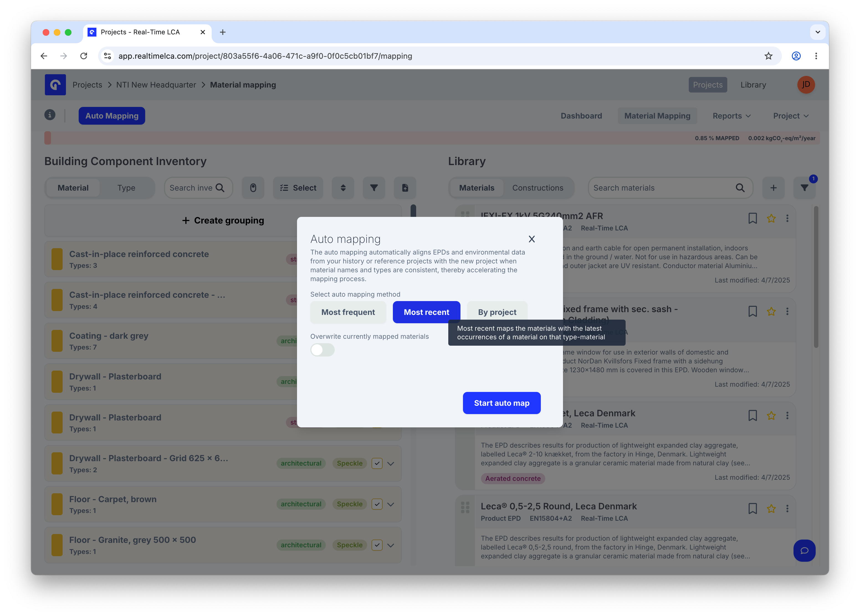Star the IFXI-EX 1kV cable material
Viewport: 860px width, 616px height.
771,218
